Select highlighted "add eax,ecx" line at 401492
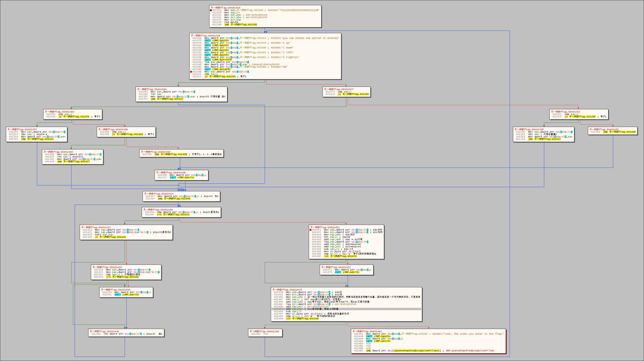The width and height of the screenshot is (644, 361). pyautogui.click(x=346, y=309)
